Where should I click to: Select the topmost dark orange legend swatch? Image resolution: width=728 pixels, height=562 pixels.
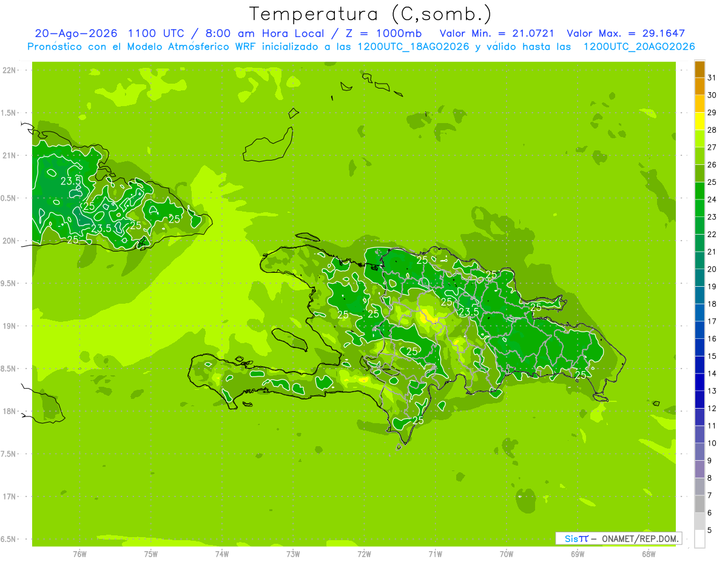pyautogui.click(x=699, y=70)
